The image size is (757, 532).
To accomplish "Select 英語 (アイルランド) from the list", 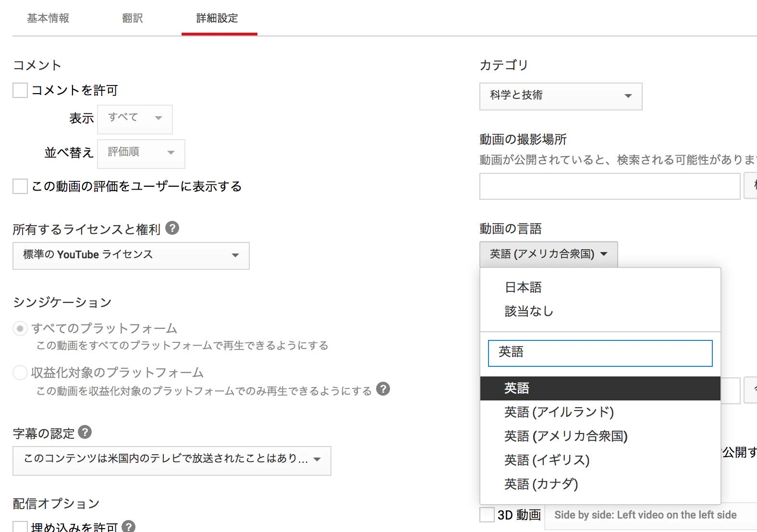I will (600, 412).
